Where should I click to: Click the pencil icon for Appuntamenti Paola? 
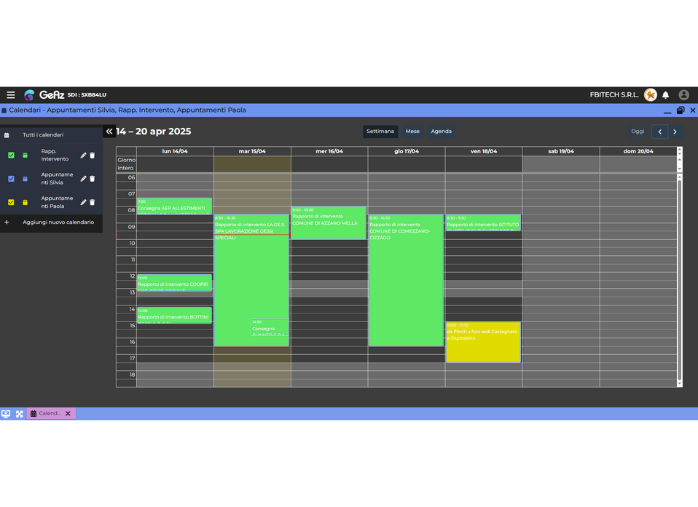point(83,202)
